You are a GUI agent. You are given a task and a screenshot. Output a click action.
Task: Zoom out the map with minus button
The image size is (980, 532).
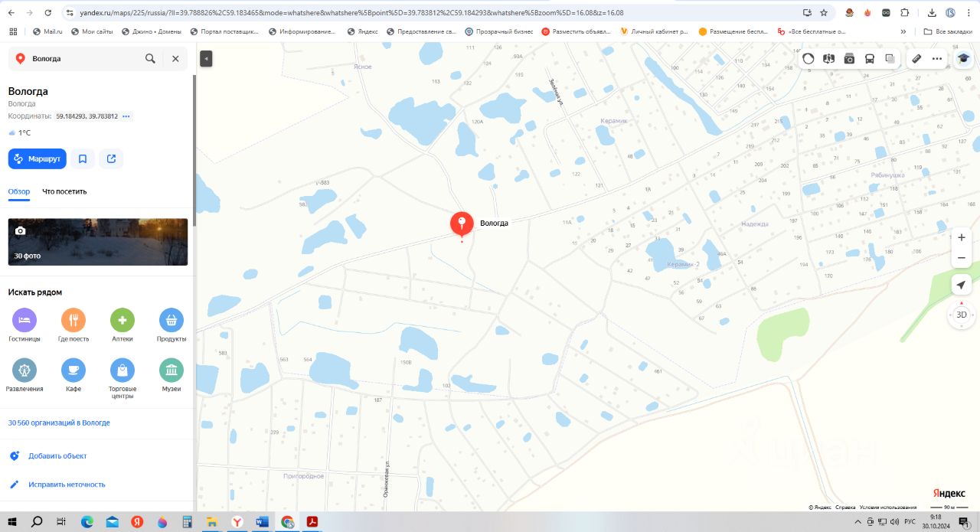pos(962,258)
